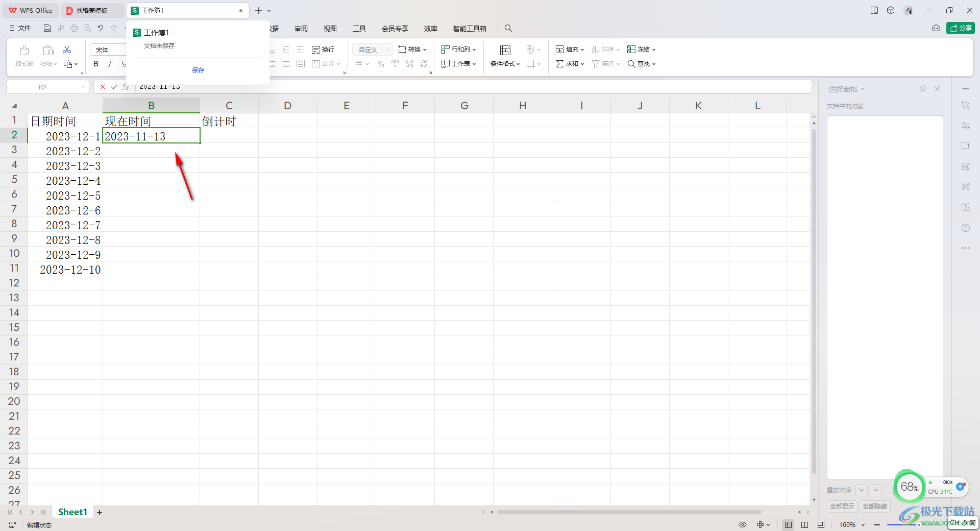The width and height of the screenshot is (980, 531).
Task: Open the Tools (工具) tab
Action: pos(359,29)
